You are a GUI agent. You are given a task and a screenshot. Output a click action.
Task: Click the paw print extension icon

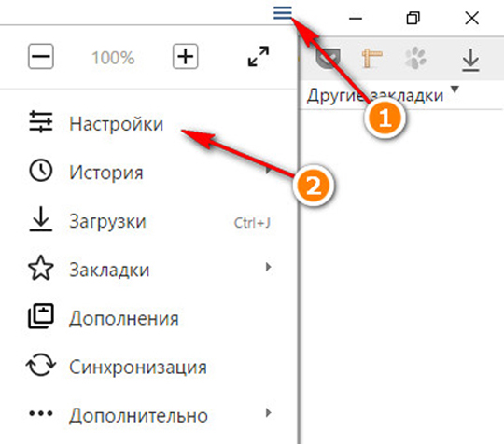(415, 58)
